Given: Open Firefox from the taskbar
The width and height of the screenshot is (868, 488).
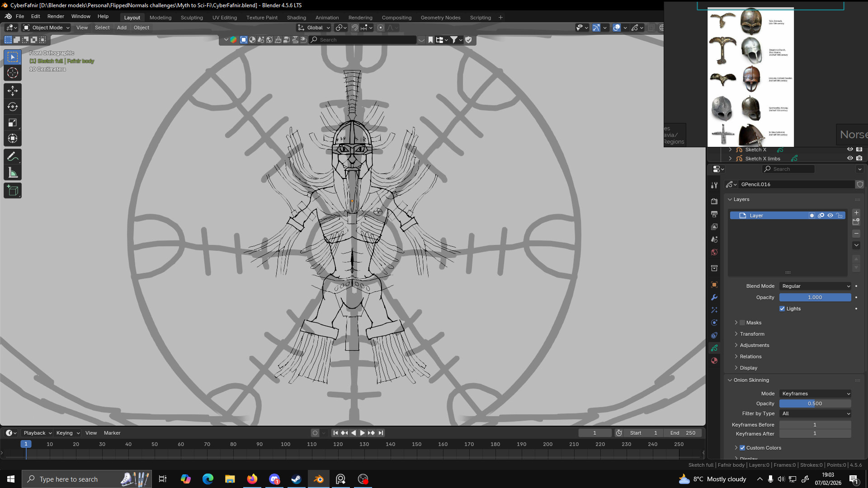Looking at the screenshot, I should click(252, 479).
